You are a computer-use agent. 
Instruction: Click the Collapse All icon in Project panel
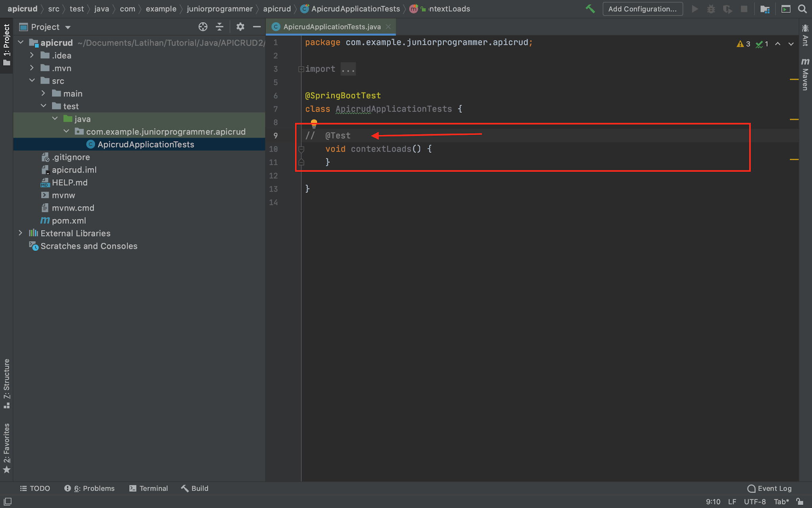219,27
